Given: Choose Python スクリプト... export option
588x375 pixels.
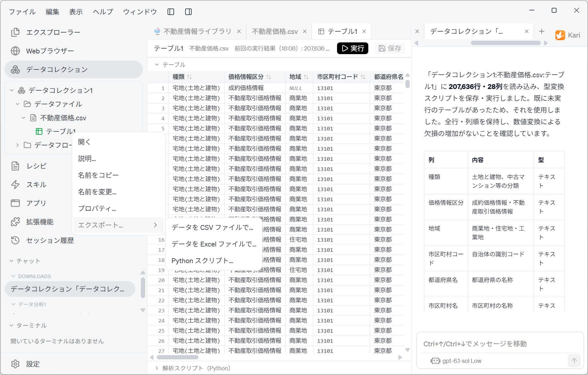Looking at the screenshot, I should coord(214,261).
